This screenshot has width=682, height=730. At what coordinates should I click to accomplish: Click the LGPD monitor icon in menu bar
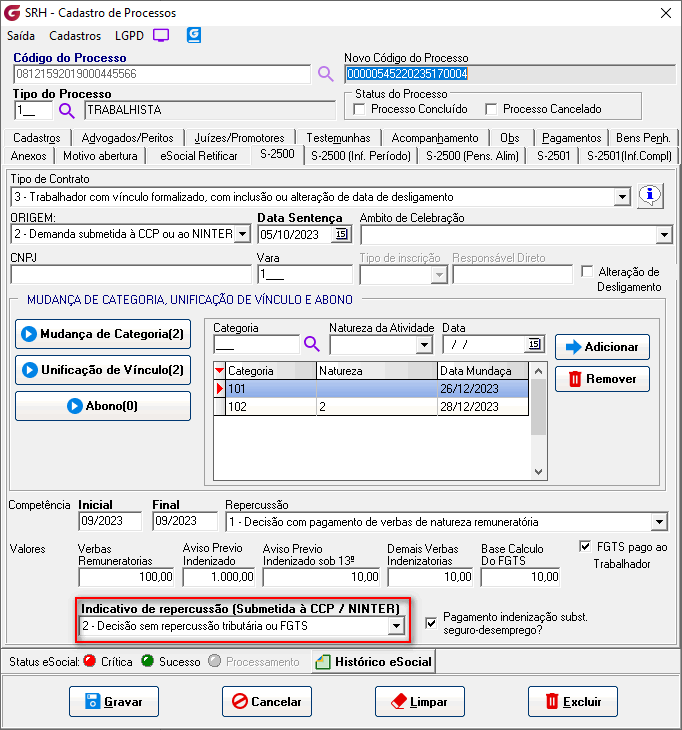coord(161,35)
